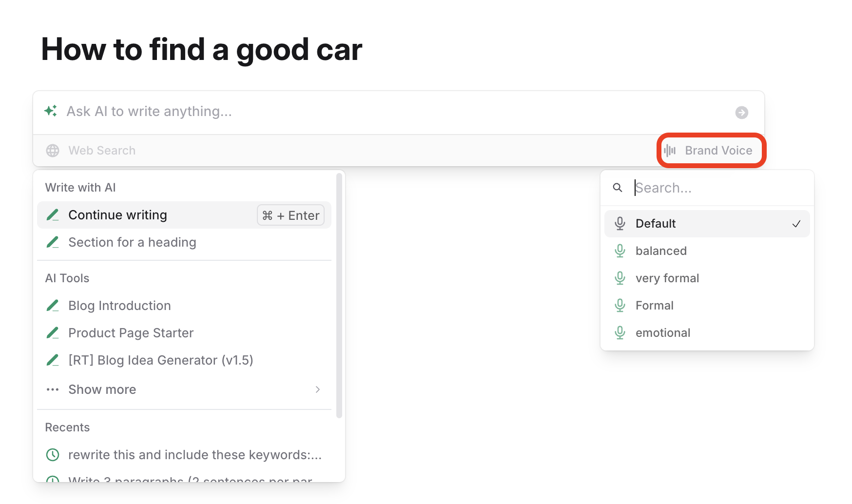
Task: Click the microphone icon beside emotional
Action: [620, 333]
